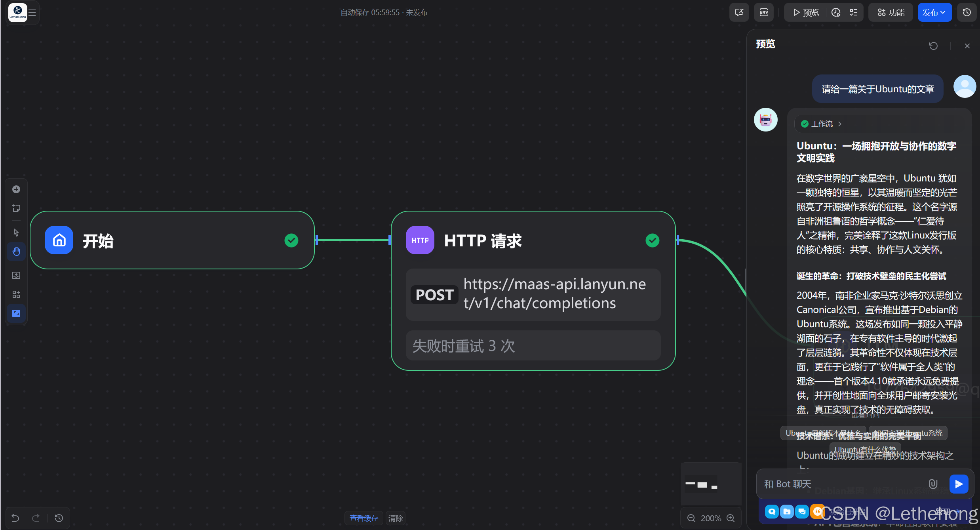Click the 查看缓存 view cache link

coord(363,518)
